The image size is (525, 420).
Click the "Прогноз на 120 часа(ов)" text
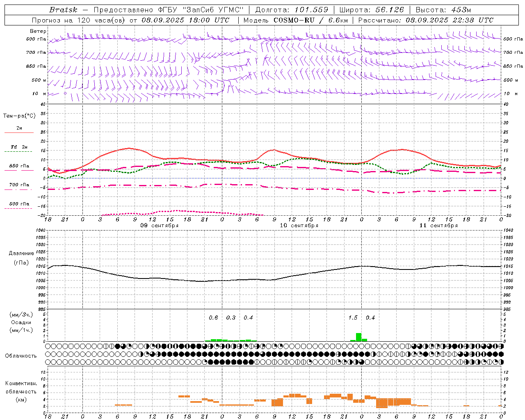tap(80, 20)
